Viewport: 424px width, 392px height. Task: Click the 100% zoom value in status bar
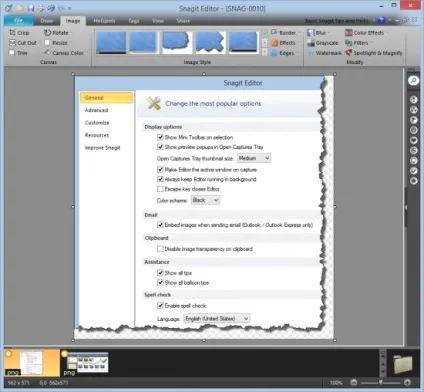336,383
